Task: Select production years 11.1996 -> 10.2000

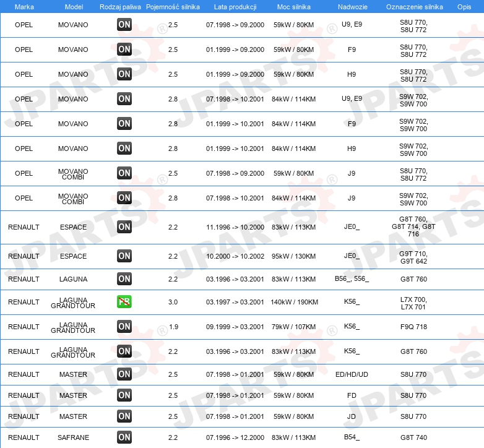Action: point(235,227)
